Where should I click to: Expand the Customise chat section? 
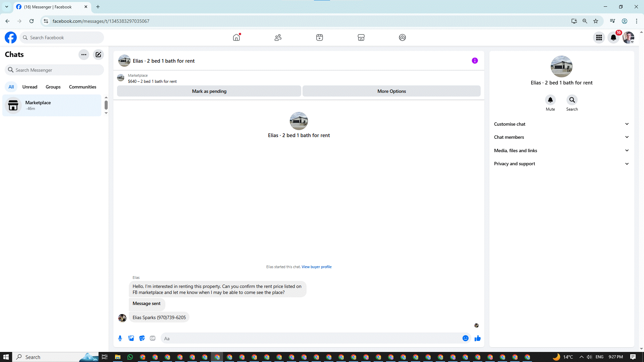pos(561,124)
